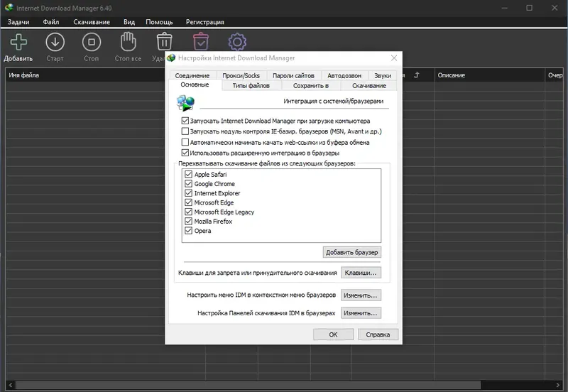Switch to the Автодозвон tab
The image size is (568, 392).
[x=344, y=75]
